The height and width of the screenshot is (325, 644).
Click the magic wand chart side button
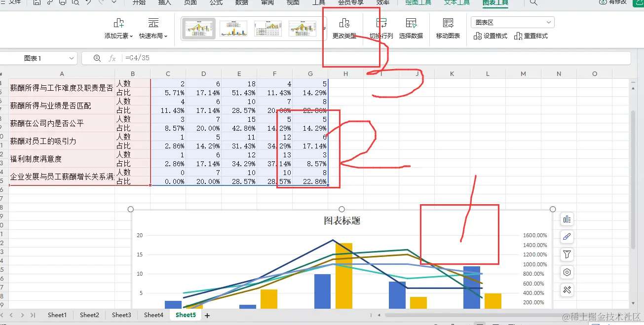pyautogui.click(x=567, y=289)
